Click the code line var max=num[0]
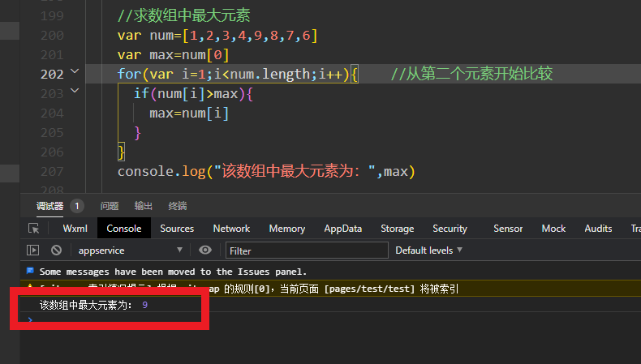 (x=174, y=55)
